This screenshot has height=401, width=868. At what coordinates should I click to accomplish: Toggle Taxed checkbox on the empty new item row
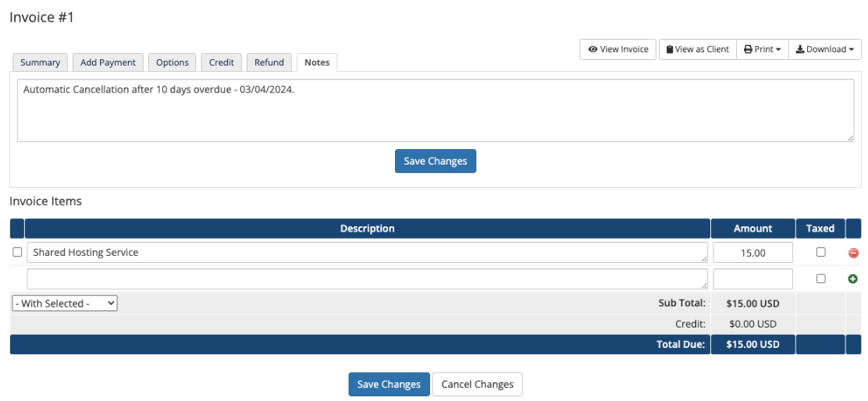coord(821,279)
